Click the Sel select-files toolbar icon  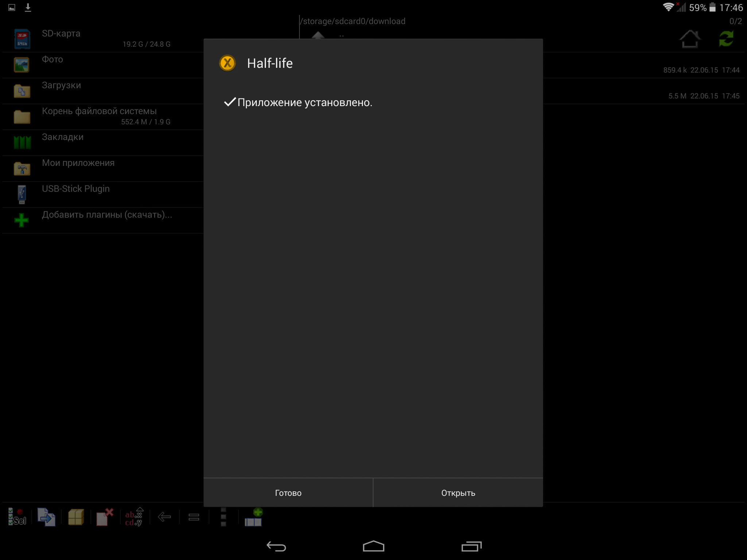[x=17, y=517]
